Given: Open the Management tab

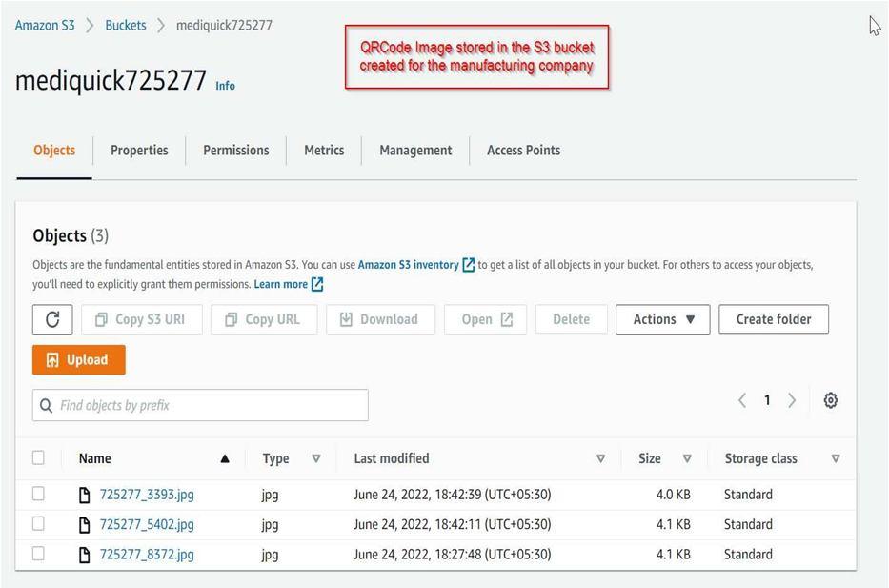Looking at the screenshot, I should (x=415, y=151).
